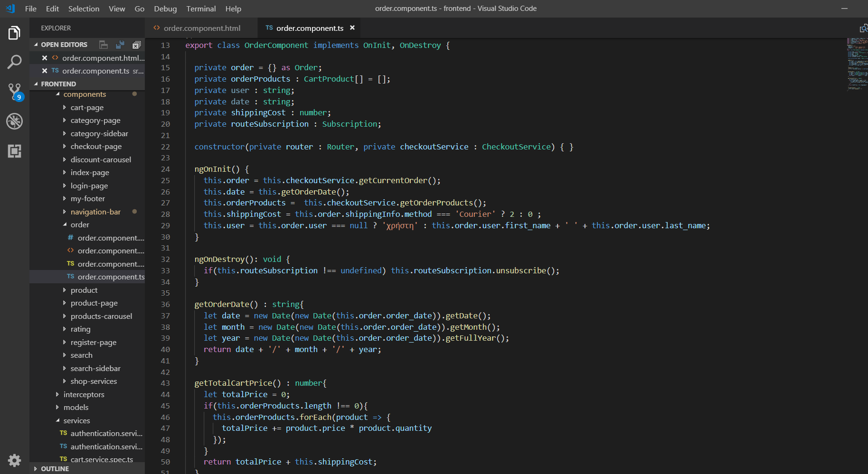Expand the discount-carousel folder
Screen dimensions: 868x474
[87, 160]
